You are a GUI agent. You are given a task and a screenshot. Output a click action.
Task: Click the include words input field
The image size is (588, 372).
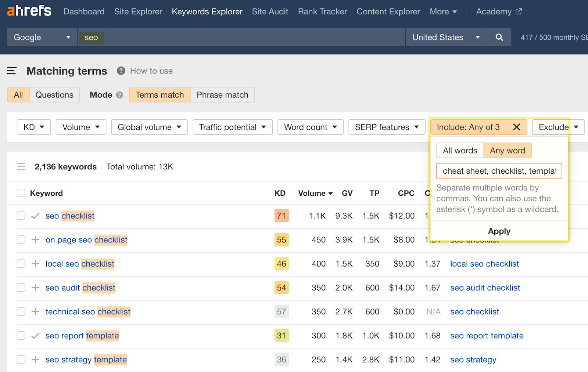[499, 171]
